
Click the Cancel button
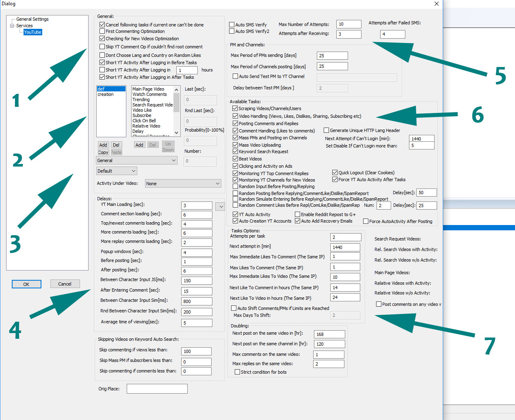click(65, 284)
